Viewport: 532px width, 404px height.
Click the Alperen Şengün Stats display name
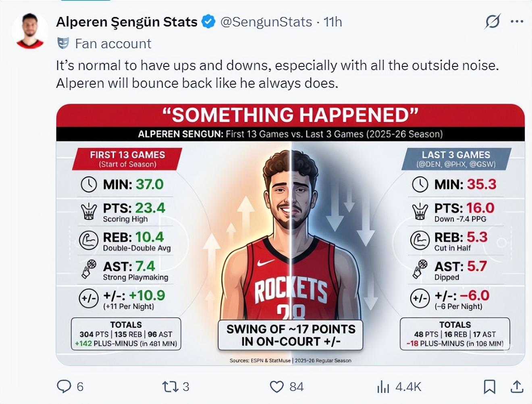(127, 22)
